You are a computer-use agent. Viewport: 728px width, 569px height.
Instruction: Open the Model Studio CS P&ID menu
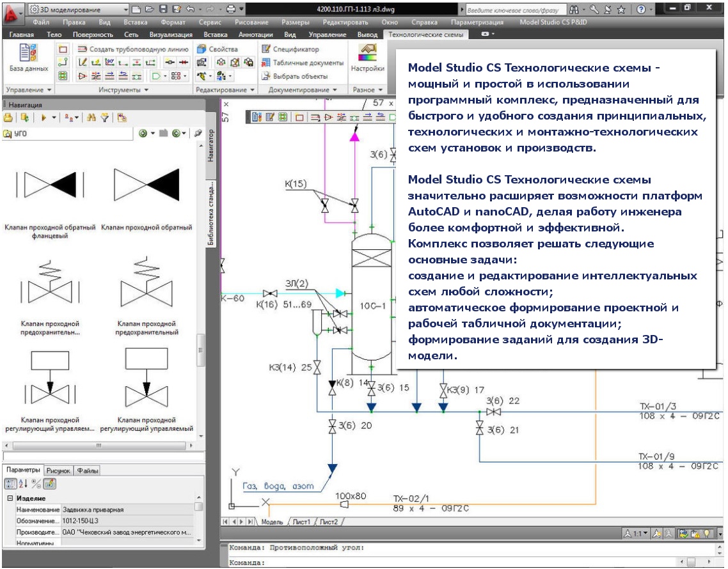(553, 22)
